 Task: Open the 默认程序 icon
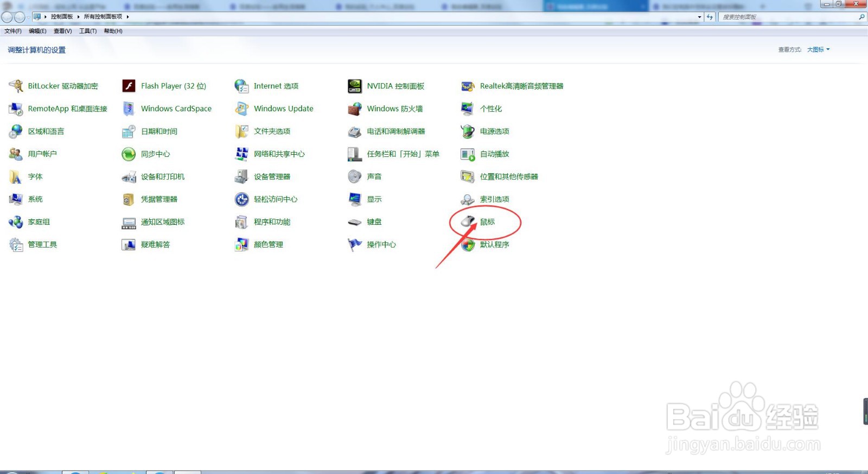pyautogui.click(x=468, y=245)
